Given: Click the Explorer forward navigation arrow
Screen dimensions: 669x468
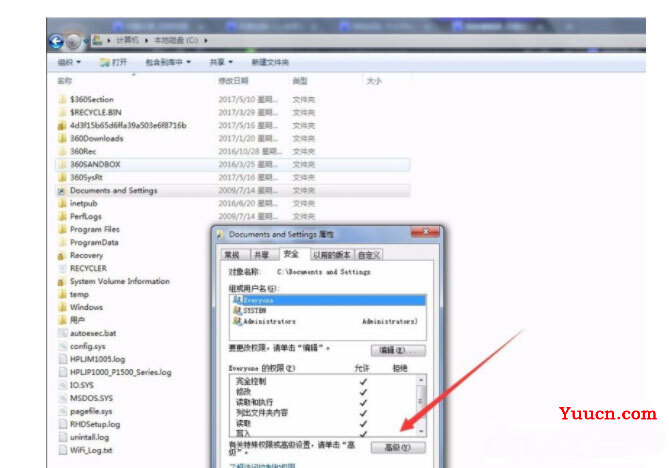Looking at the screenshot, I should (x=73, y=41).
